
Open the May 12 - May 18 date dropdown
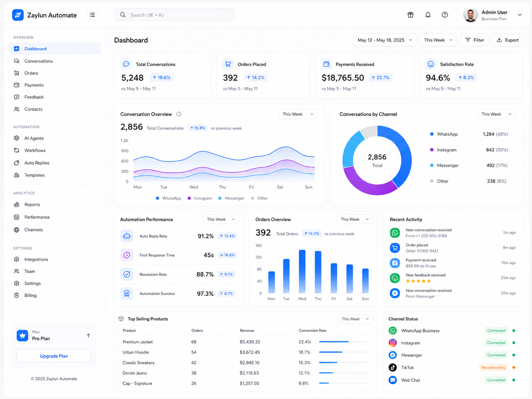coord(385,40)
